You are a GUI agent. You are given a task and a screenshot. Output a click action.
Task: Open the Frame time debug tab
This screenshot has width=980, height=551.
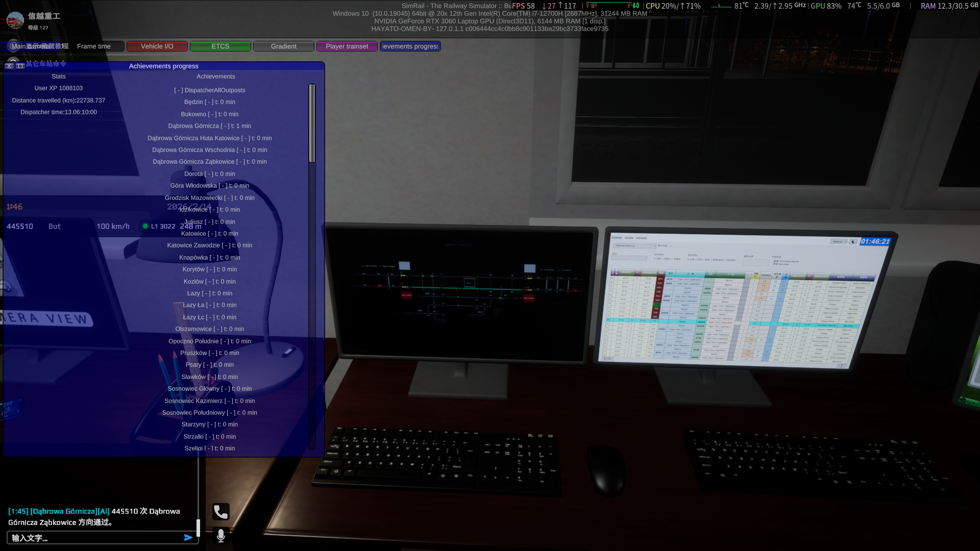click(x=94, y=46)
